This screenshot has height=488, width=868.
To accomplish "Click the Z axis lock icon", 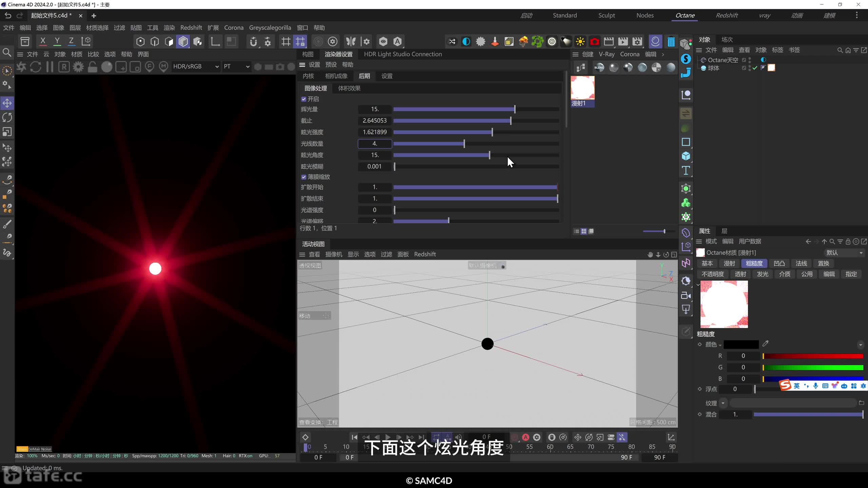I will coord(71,41).
